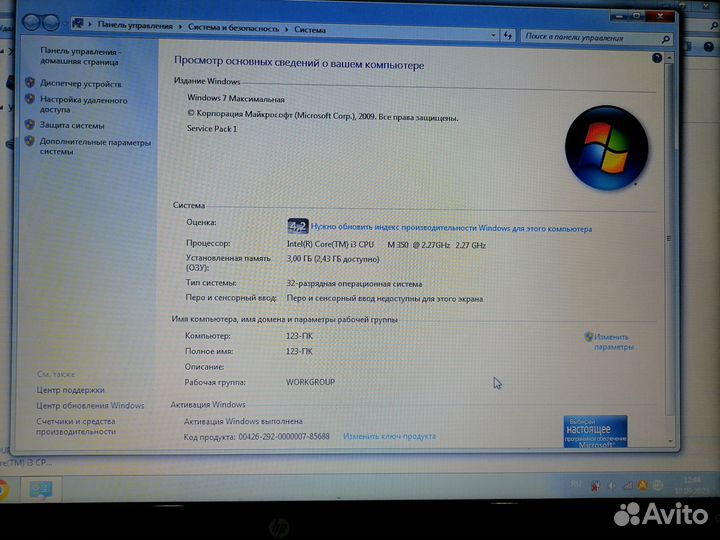Click shield icon beside Настройка удаленного доступа
The image size is (720, 540).
point(30,99)
